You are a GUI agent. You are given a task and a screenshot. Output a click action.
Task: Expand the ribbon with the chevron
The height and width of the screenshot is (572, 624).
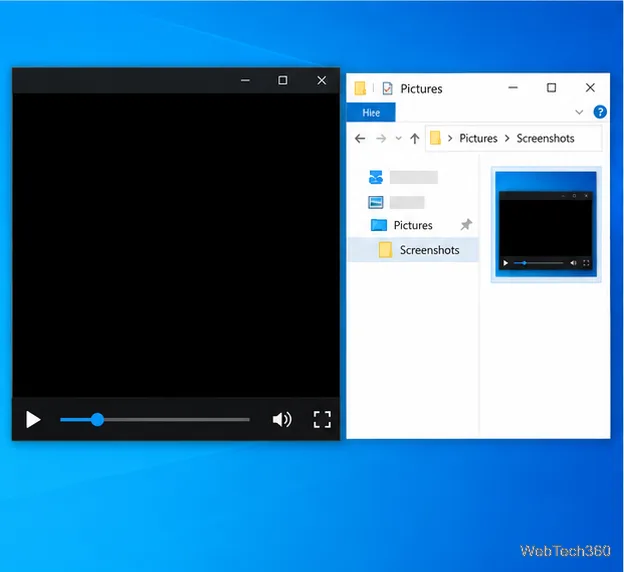pyautogui.click(x=579, y=112)
